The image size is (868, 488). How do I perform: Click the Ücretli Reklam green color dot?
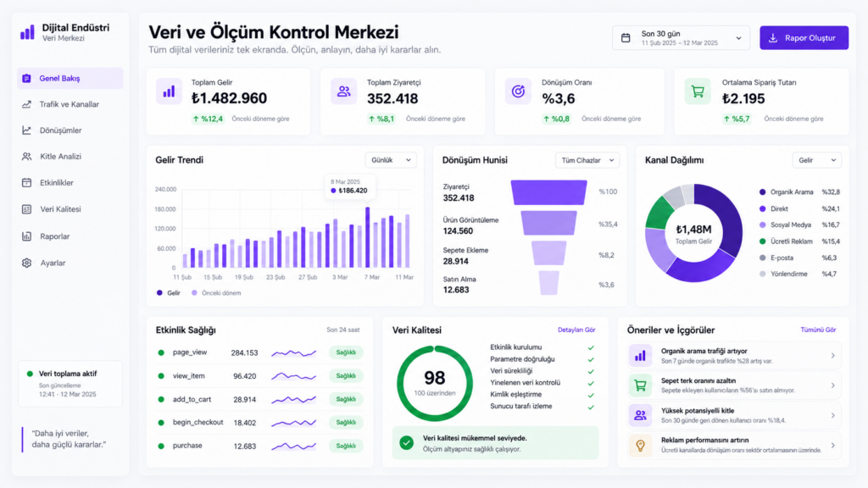coord(762,241)
